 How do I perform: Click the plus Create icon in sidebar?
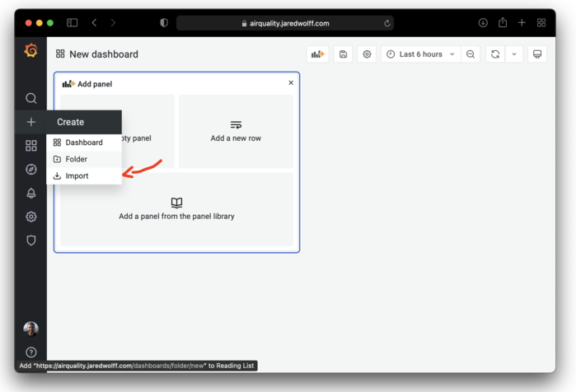(31, 122)
